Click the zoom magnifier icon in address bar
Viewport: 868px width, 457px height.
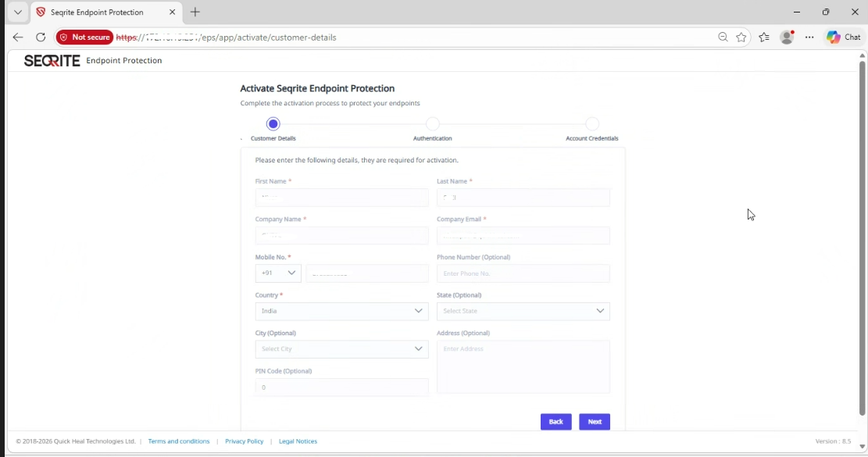[723, 37]
